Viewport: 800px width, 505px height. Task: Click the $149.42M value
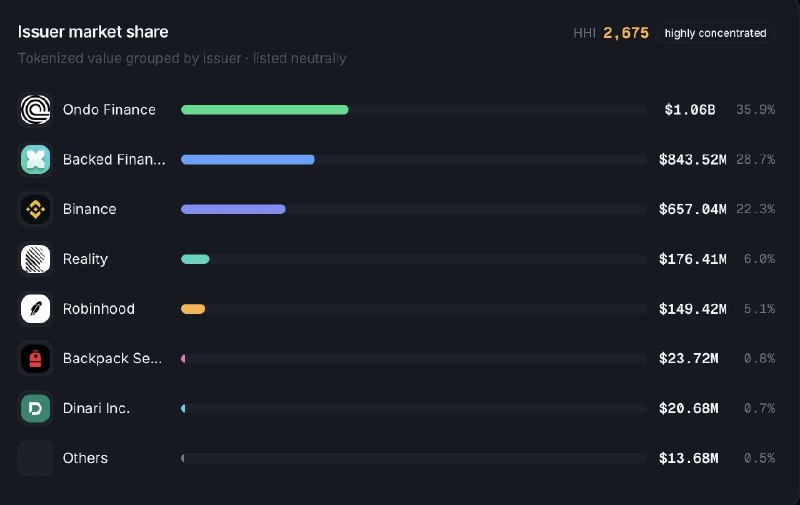692,309
